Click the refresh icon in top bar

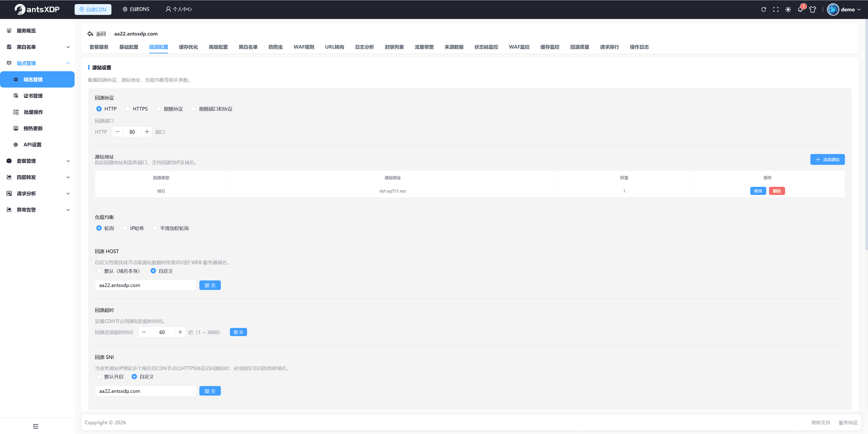tap(764, 9)
